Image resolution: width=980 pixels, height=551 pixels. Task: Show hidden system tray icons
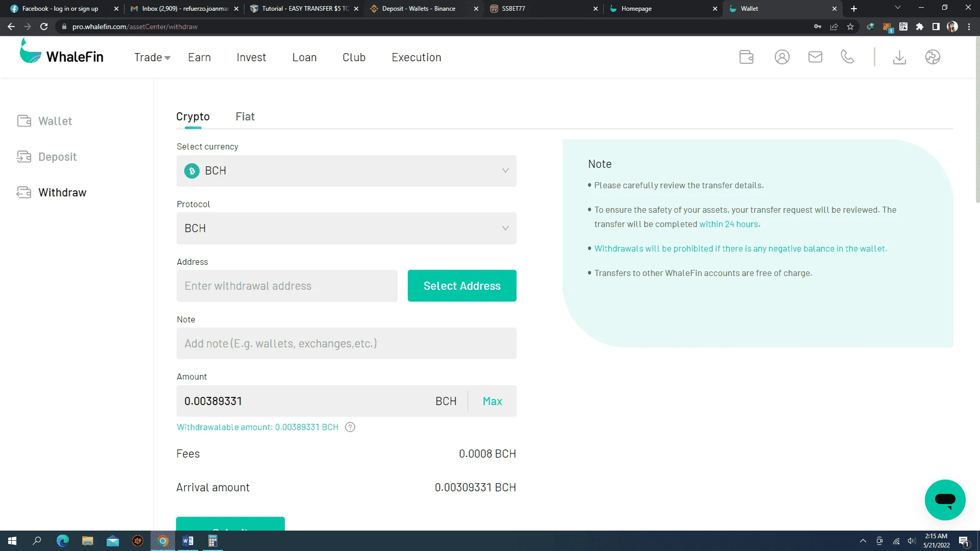863,541
